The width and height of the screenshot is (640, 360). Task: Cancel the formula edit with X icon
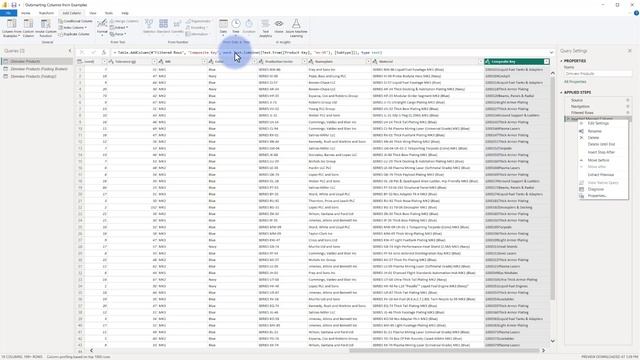(x=82, y=53)
